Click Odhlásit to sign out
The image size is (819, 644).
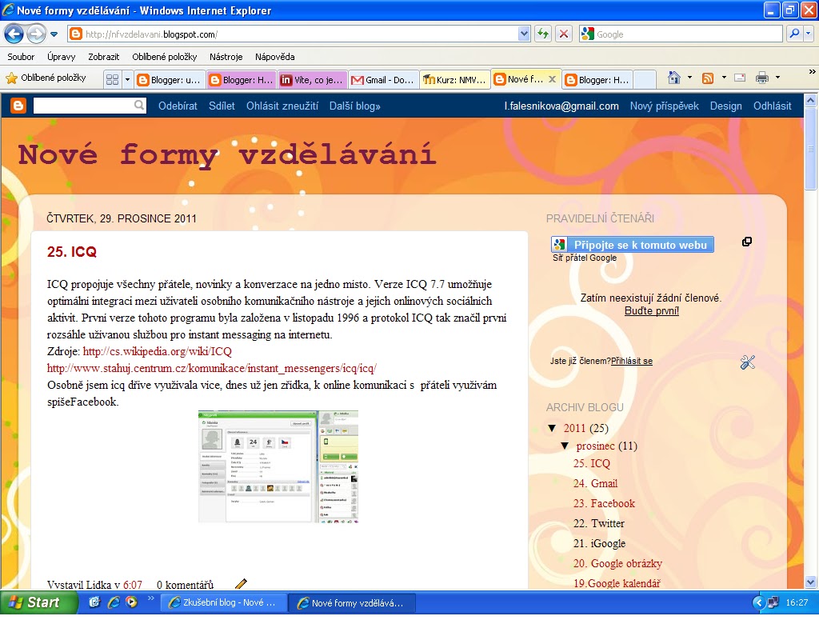pos(772,106)
